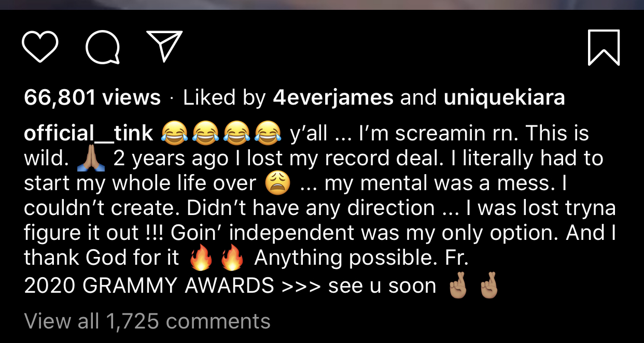Tap the 2020 GRAMMY AWARDS caption text

point(149,285)
